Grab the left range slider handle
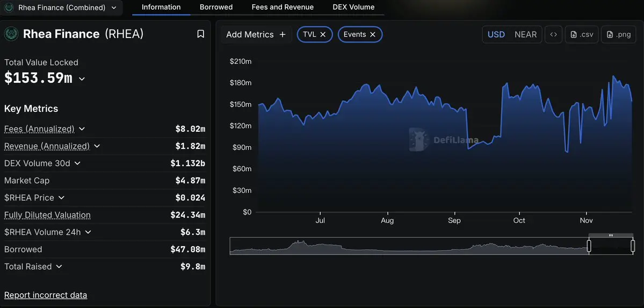Screen dimensions: 644x308 [x=589, y=246]
